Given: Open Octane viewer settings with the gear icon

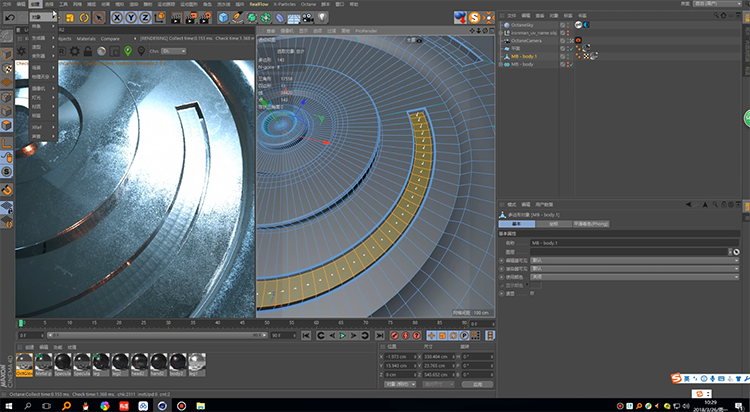Looking at the screenshot, I should pyautogui.click(x=75, y=51).
